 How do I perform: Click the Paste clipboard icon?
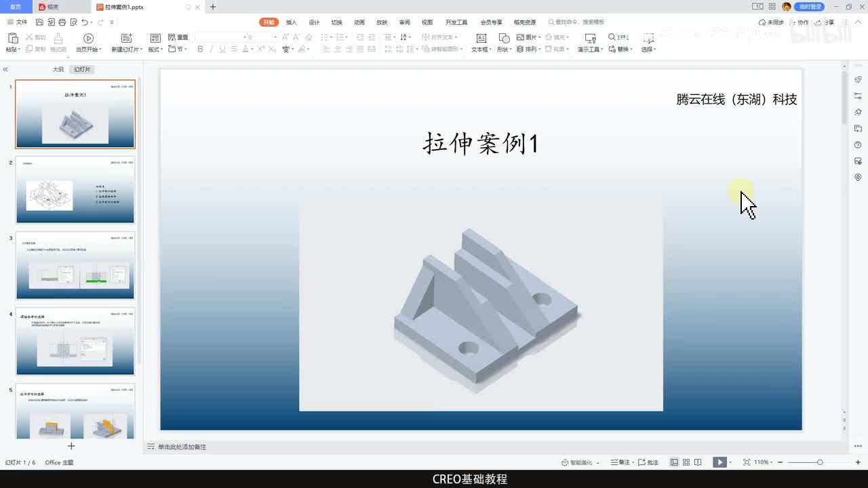(12, 38)
